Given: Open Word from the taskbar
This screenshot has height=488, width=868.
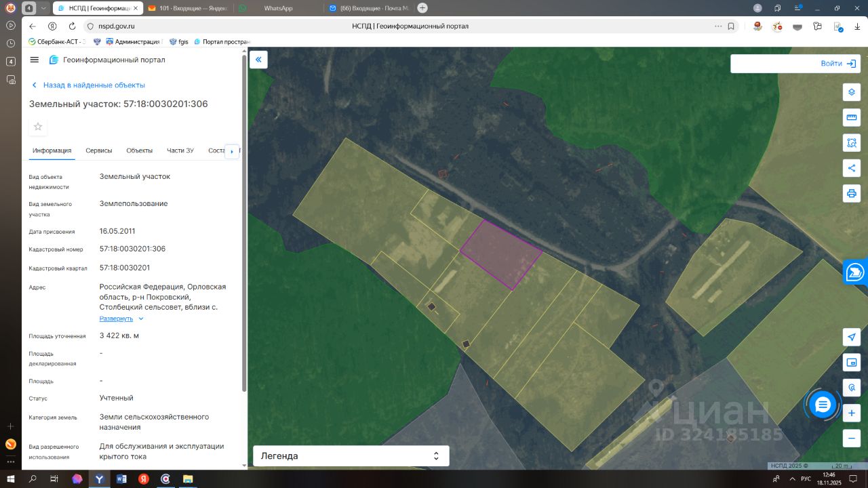Looking at the screenshot, I should tap(121, 479).
